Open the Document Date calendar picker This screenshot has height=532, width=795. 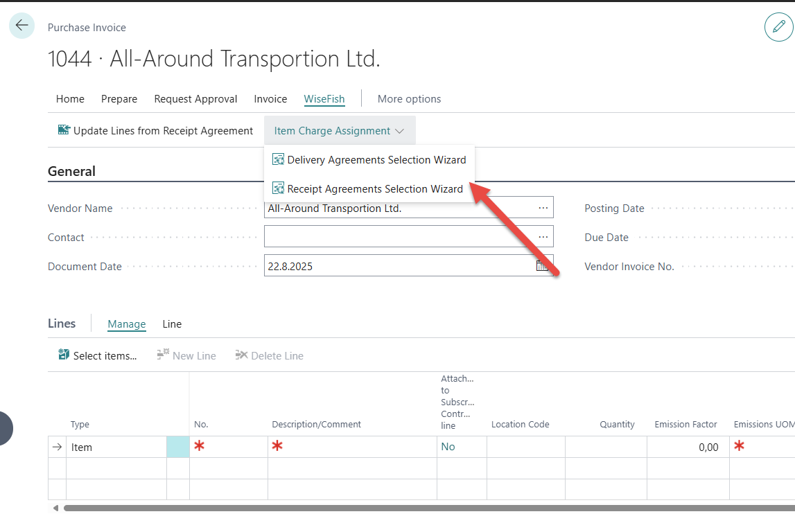(542, 266)
